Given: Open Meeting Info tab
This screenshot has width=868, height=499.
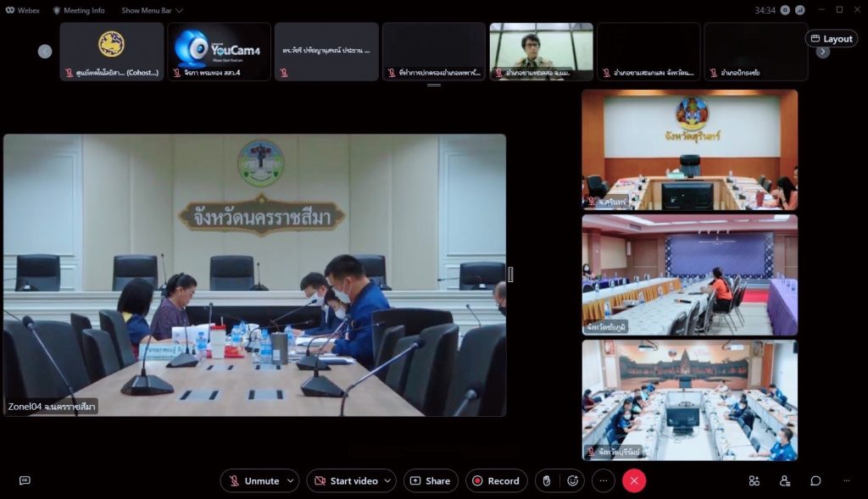Looking at the screenshot, I should [79, 10].
